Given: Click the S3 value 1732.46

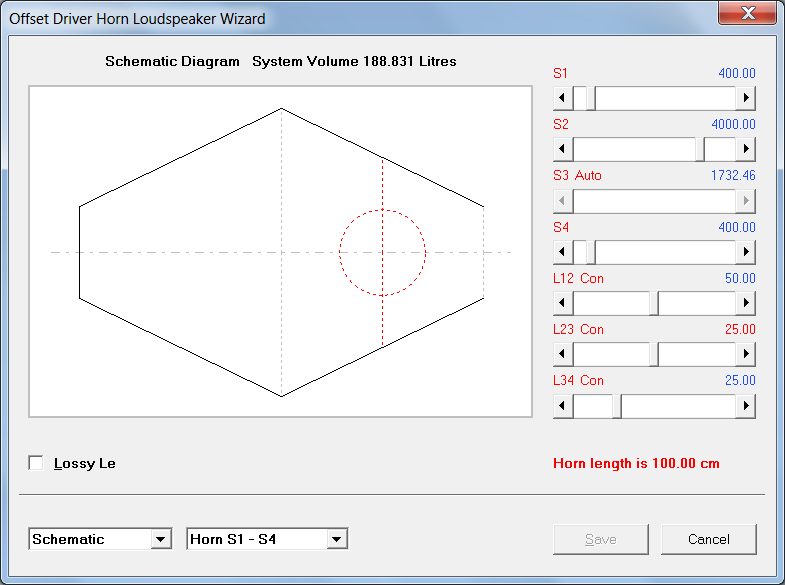Looking at the screenshot, I should [x=733, y=176].
